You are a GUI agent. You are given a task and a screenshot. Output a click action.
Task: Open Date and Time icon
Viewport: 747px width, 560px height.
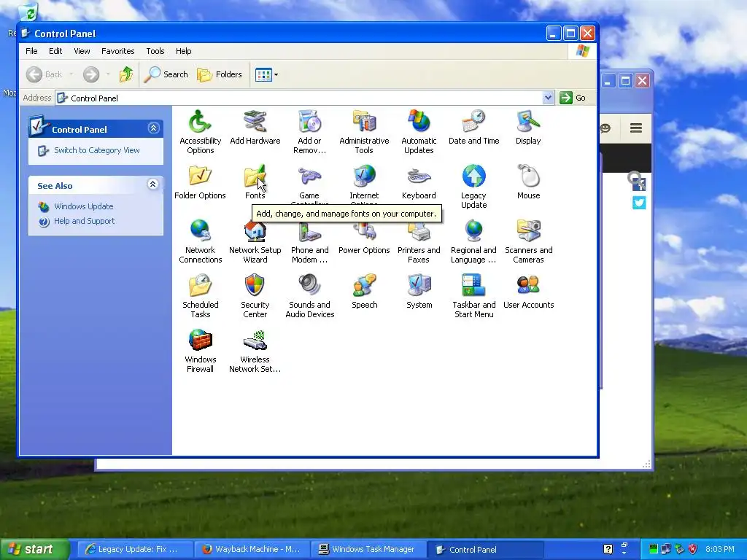(x=473, y=122)
